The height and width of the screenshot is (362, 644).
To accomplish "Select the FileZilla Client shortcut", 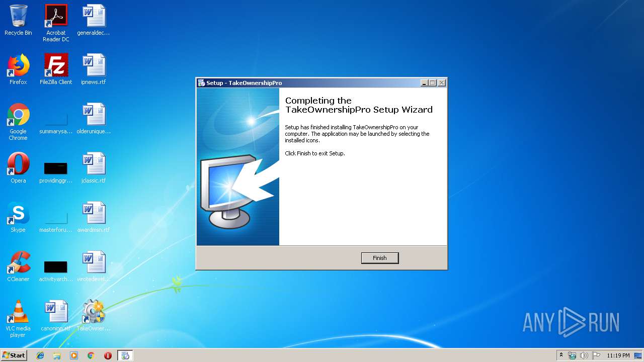I will (x=56, y=69).
